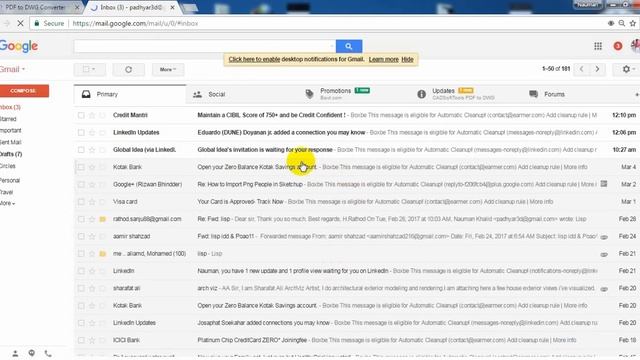This screenshot has height=360, width=640.
Task: Expand the Gmail product dropdown
Action: 12,69
